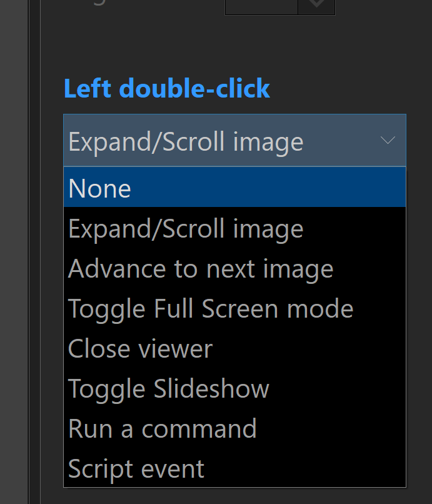Image resolution: width=432 pixels, height=504 pixels.
Task: Open the partially visible dropdown arrow at top
Action: (x=317, y=5)
